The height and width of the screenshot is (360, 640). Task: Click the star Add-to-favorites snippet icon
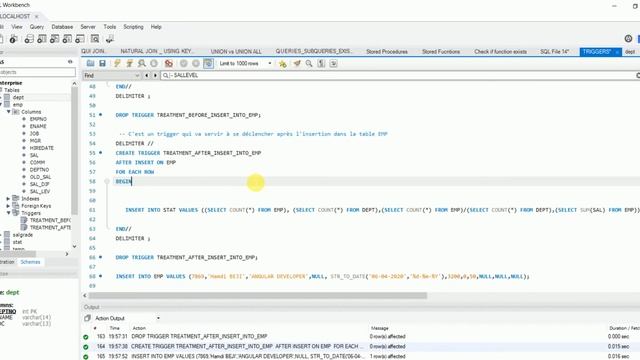click(282, 63)
